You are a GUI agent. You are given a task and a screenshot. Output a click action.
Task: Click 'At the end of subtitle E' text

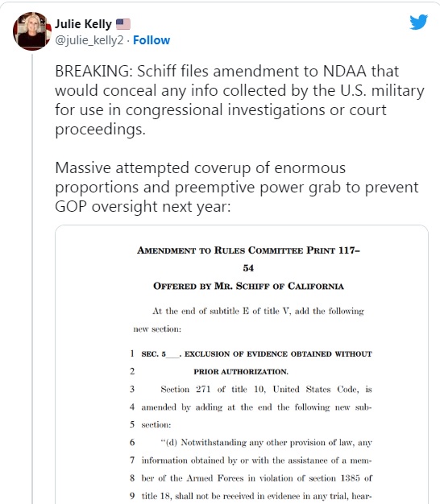tap(258, 311)
